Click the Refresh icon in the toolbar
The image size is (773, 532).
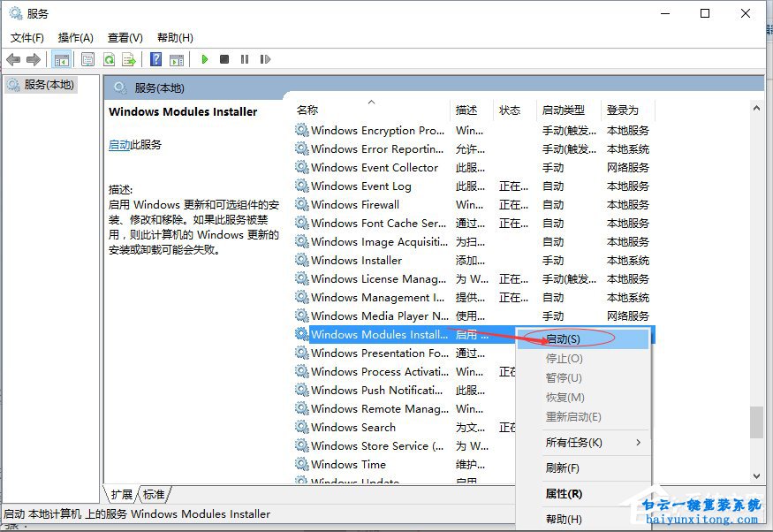[108, 59]
